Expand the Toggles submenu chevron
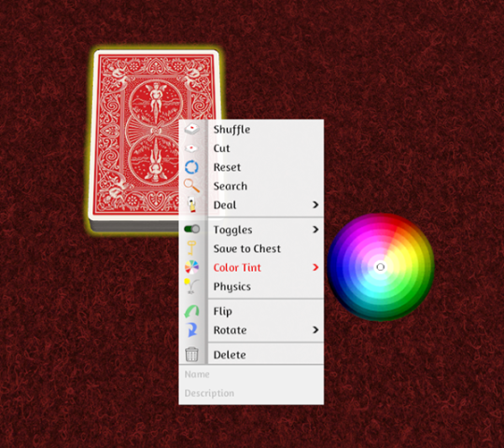 coord(315,230)
